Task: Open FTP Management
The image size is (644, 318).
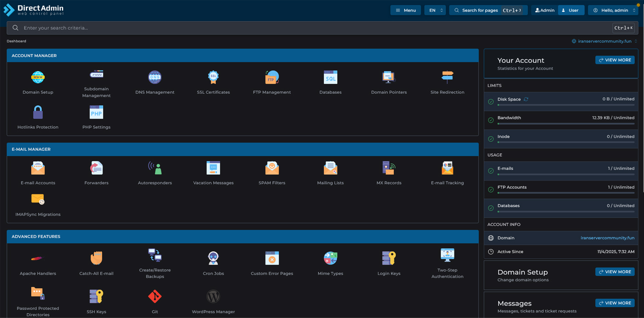Action: coord(272,78)
